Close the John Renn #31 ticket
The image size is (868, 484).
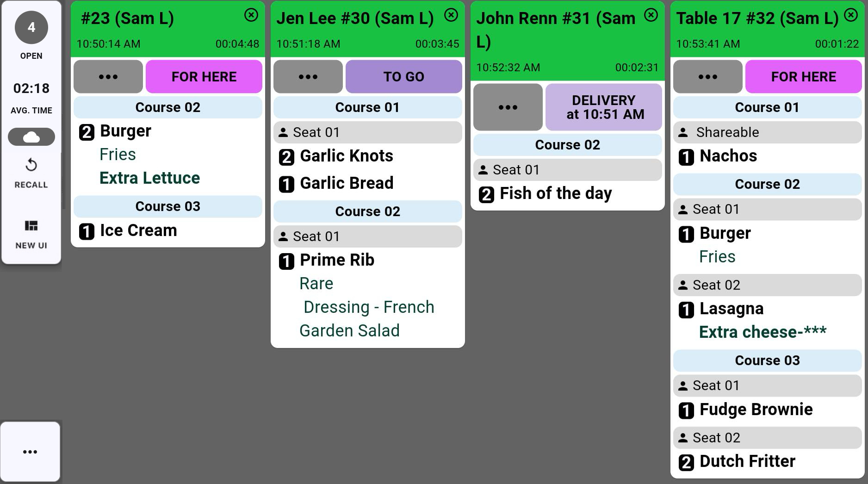(651, 15)
